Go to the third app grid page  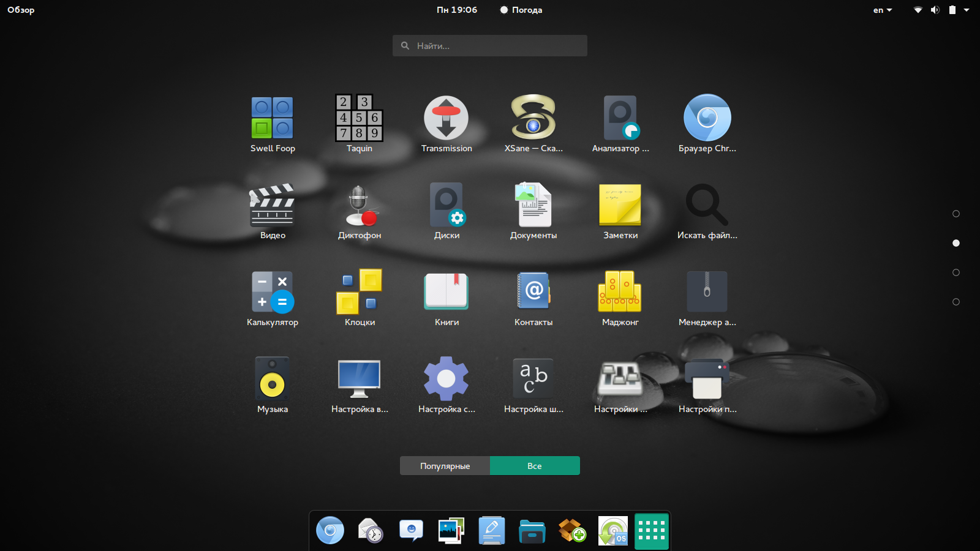point(956,272)
